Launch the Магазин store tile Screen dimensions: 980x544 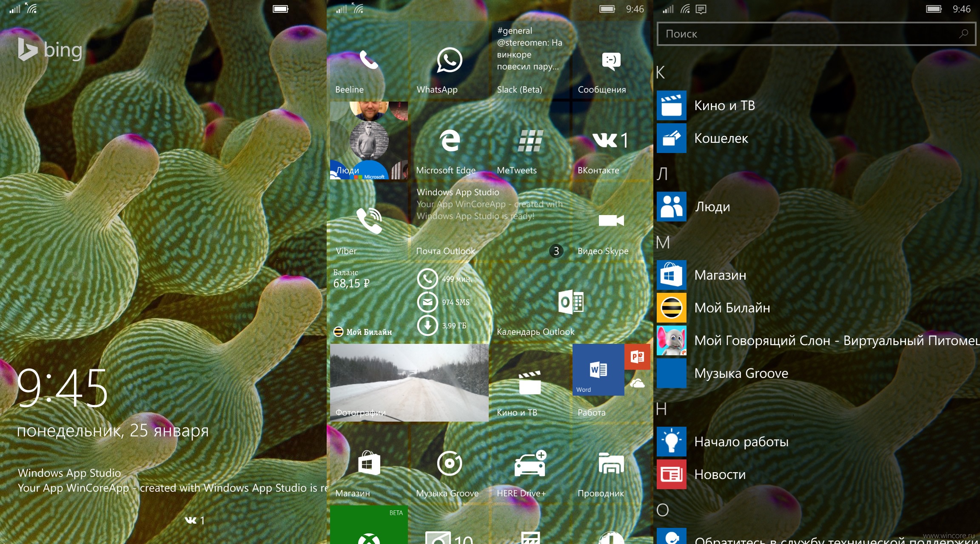[369, 464]
